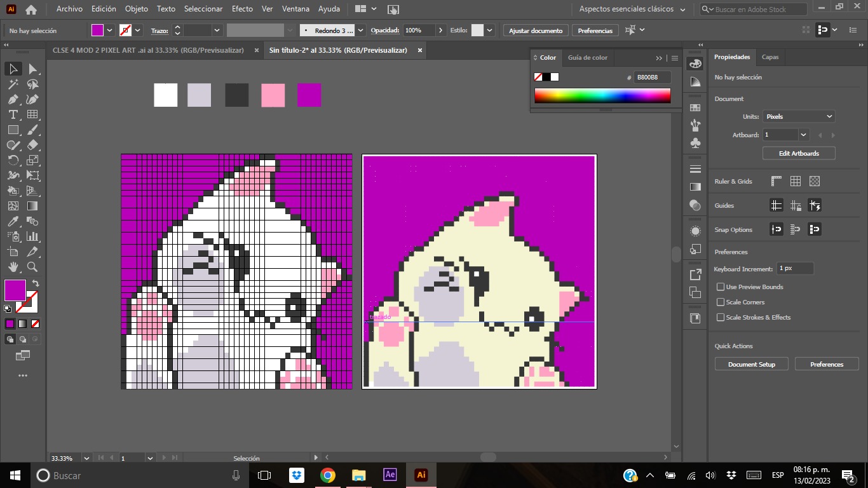
Task: Expand the Opacidad 100% arrow
Action: coord(440,30)
